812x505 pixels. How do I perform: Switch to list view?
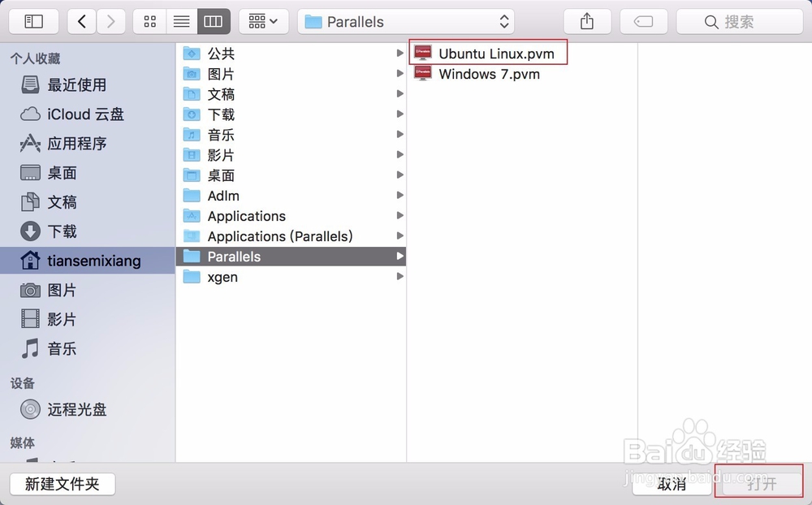(181, 21)
